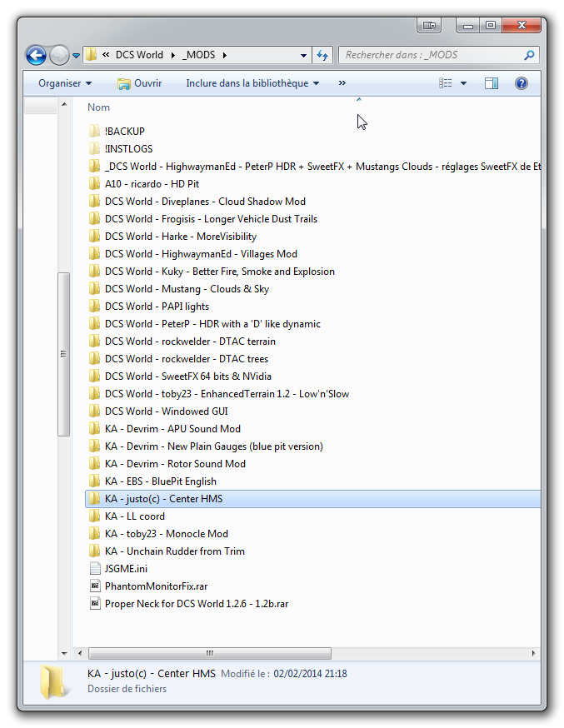Select KA Unchain Rudder from Trim folder
The height and width of the screenshot is (728, 564).
click(x=167, y=551)
